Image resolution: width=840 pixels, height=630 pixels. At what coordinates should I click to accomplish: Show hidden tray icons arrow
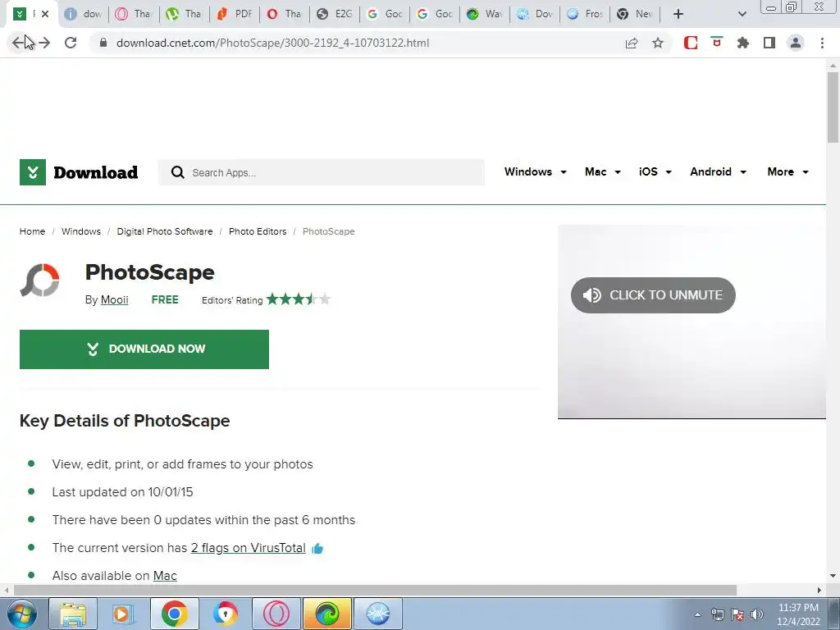[x=697, y=614]
